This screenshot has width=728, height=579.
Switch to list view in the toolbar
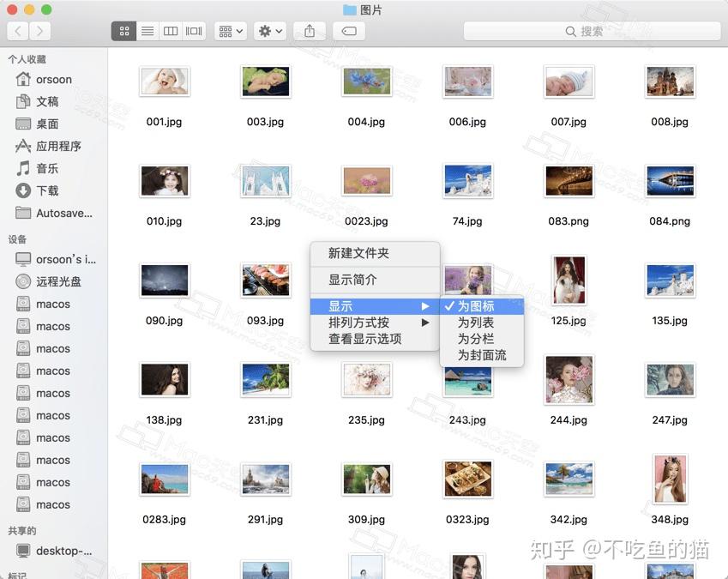tap(147, 30)
